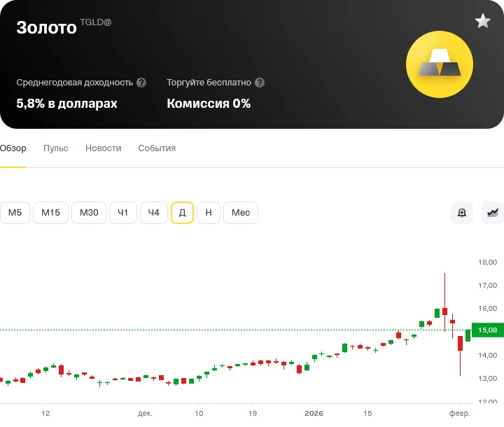The width and height of the screenshot is (504, 427).
Task: Click the current price label 15,08
Action: point(488,330)
